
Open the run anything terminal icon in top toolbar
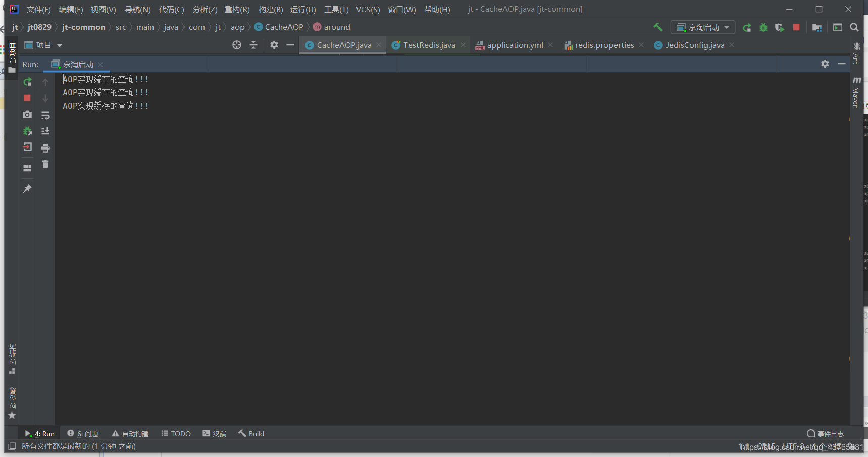point(838,27)
